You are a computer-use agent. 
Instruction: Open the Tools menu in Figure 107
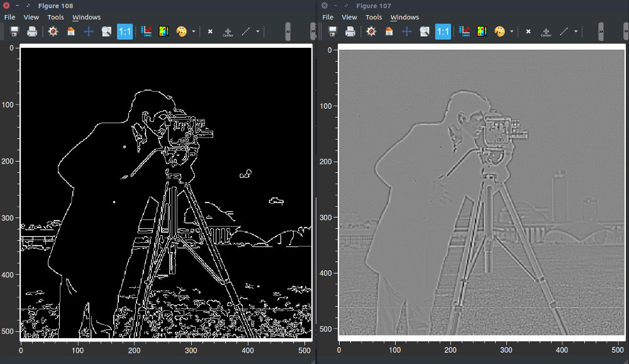(374, 17)
